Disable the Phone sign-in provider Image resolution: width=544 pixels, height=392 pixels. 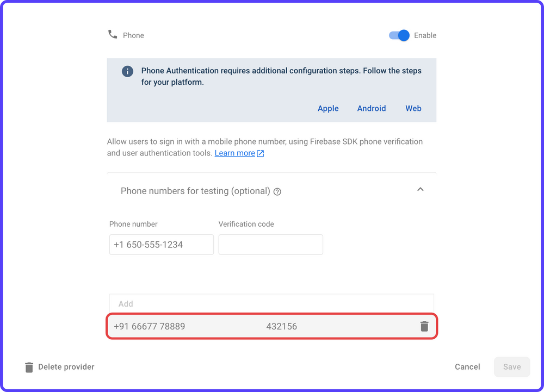[x=399, y=35]
